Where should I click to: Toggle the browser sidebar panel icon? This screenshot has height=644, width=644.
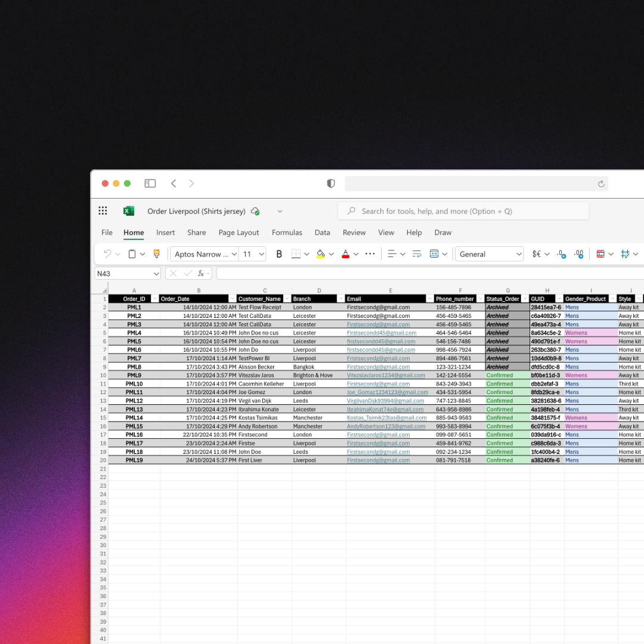tap(150, 184)
